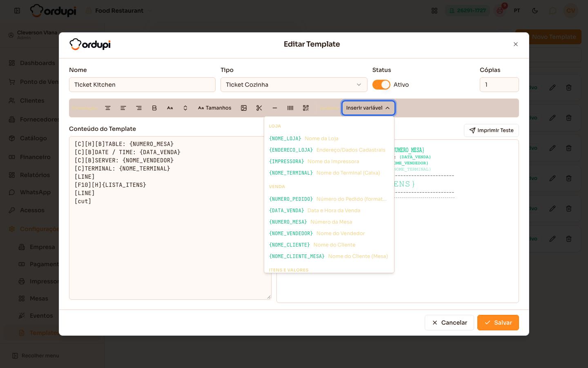Toggle the Ativo status switch
Image resolution: width=588 pixels, height=368 pixels.
pos(381,85)
